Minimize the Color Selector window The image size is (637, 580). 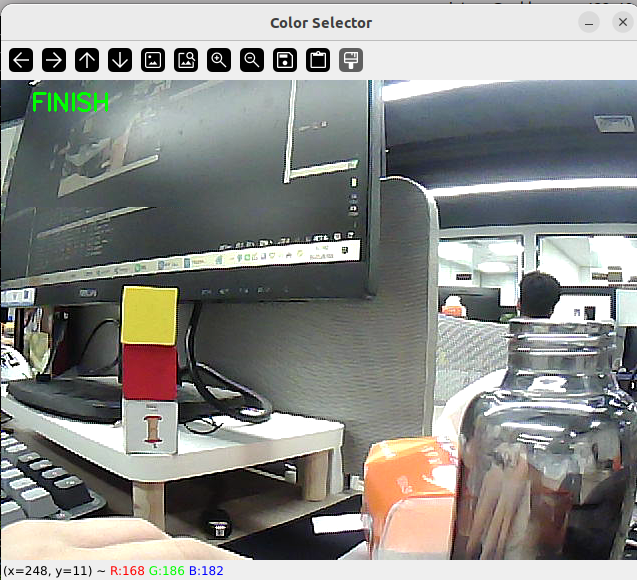pyautogui.click(x=589, y=22)
